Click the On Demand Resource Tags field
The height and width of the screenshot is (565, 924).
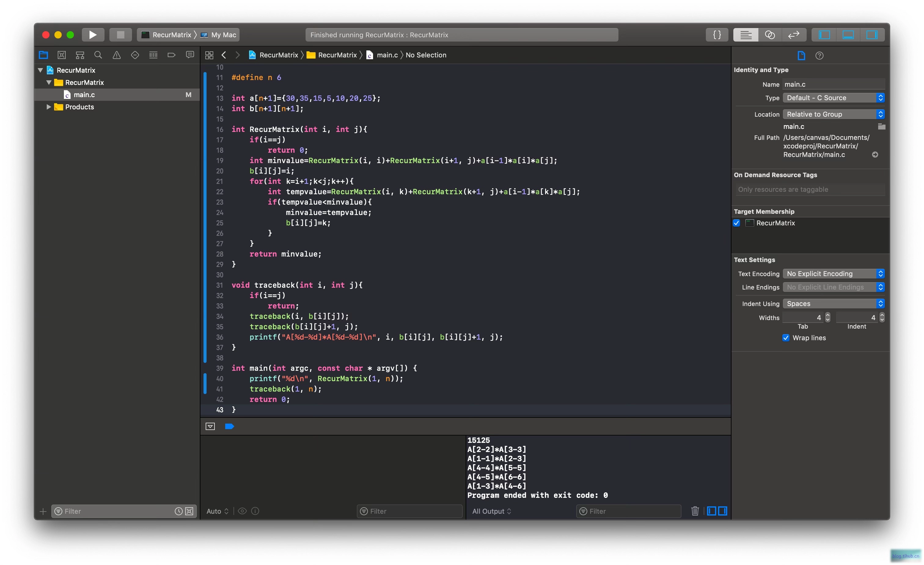810,189
